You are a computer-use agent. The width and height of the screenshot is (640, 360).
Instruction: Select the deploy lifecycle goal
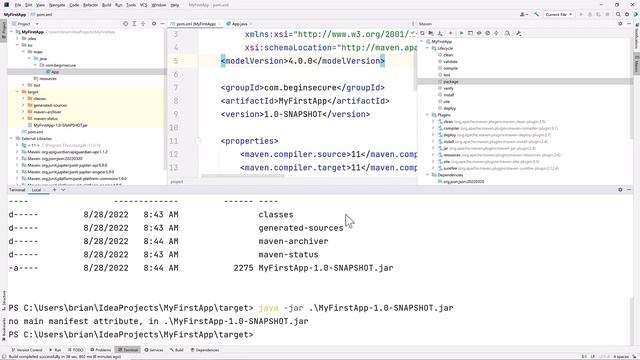coord(449,108)
